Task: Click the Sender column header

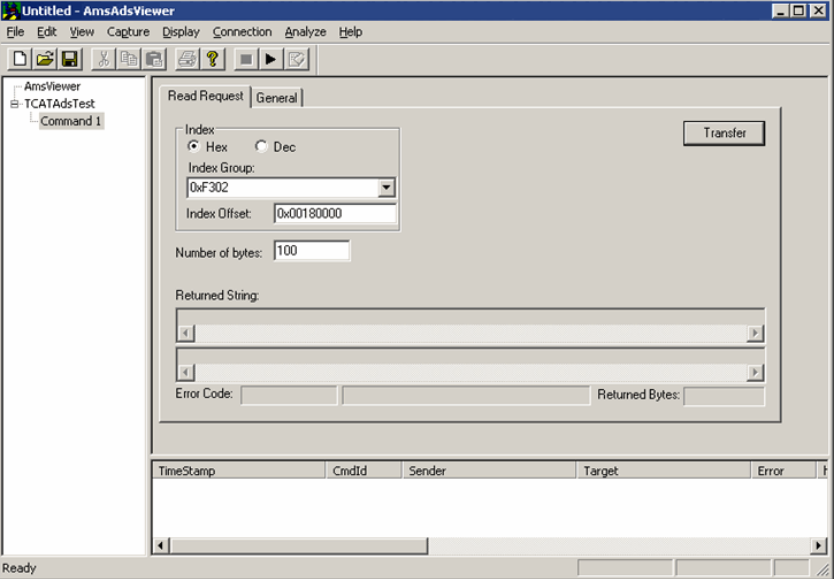Action: click(x=489, y=471)
